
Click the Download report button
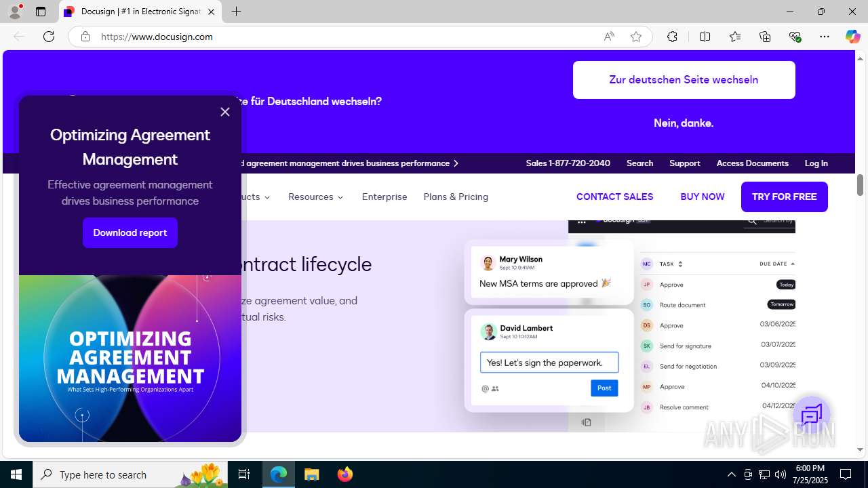coord(130,232)
